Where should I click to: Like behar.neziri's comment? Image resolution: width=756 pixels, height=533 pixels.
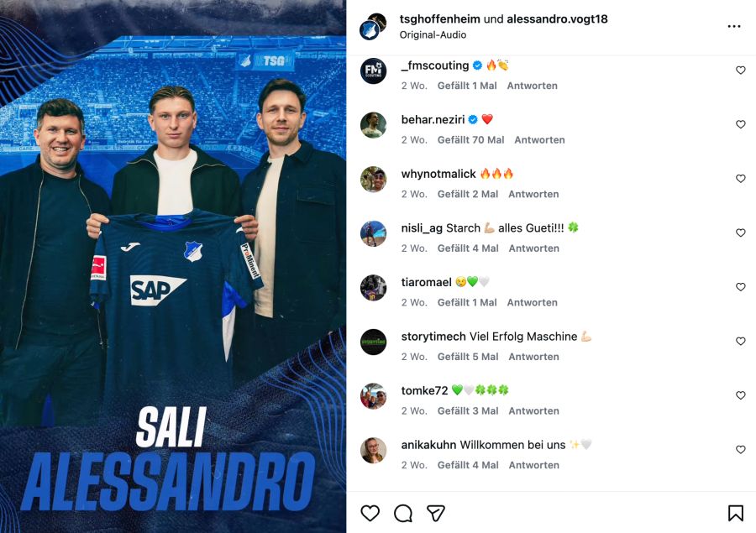741,124
